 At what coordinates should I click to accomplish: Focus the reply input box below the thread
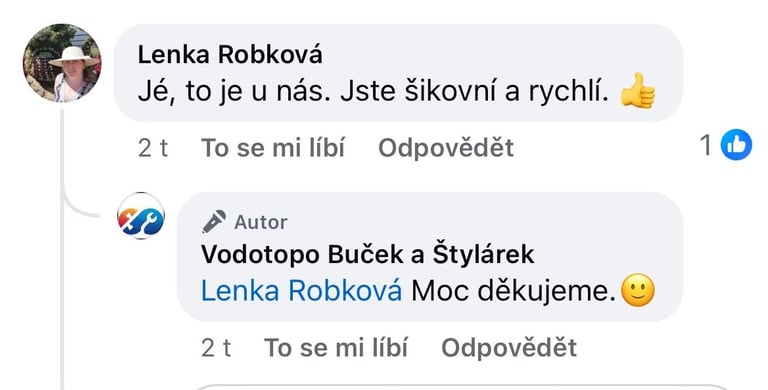click(x=463, y=387)
